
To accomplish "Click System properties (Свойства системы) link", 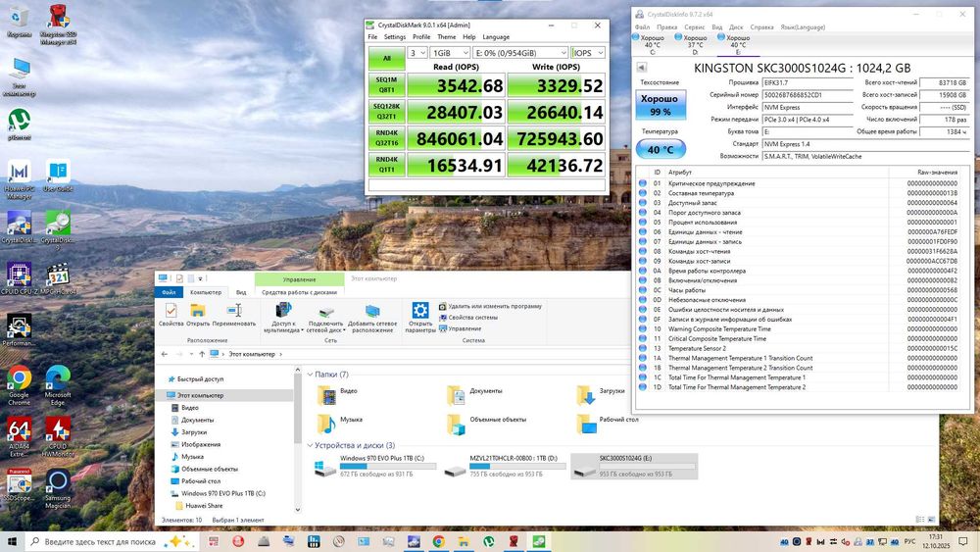I will tap(467, 318).
